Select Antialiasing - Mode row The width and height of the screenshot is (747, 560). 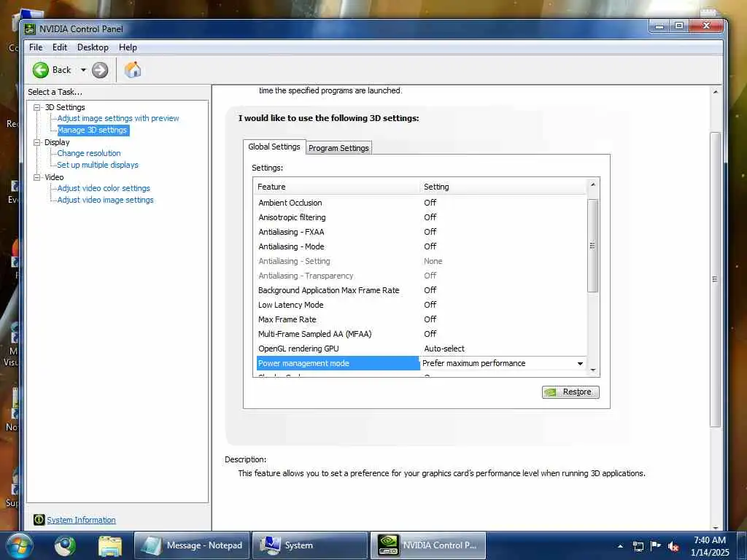click(x=421, y=246)
